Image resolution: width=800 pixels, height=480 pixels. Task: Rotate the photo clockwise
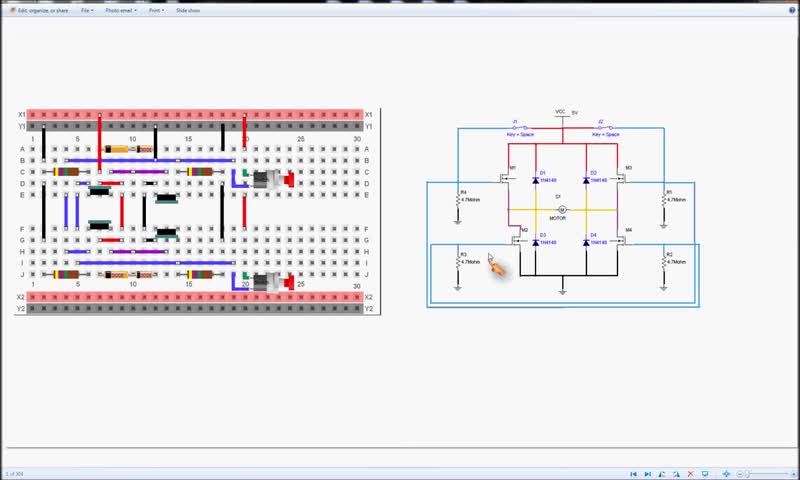click(676, 474)
